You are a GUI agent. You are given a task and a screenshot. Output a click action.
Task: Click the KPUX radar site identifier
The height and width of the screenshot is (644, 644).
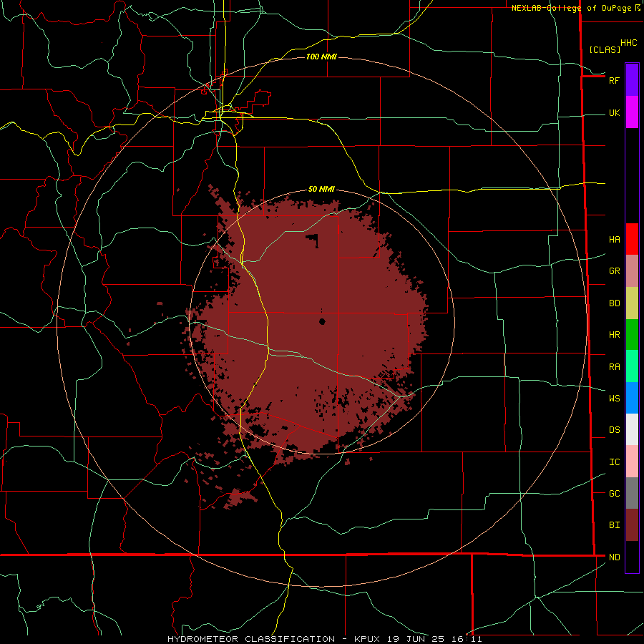tap(367, 639)
